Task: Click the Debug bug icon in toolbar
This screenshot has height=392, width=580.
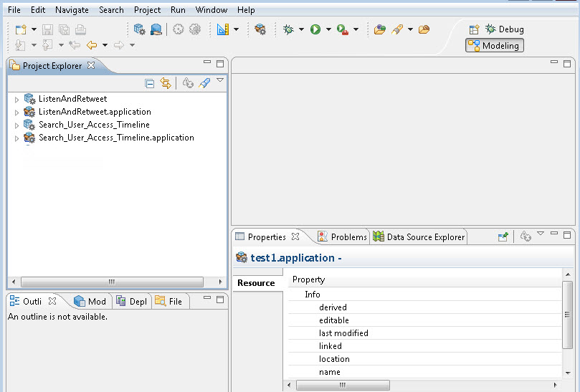Action: [288, 29]
